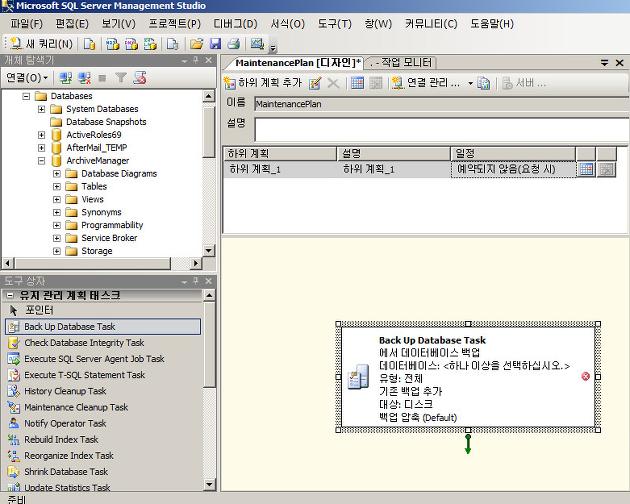Select the Database Snapshots folder
This screenshot has height=504, width=630.
(x=106, y=122)
